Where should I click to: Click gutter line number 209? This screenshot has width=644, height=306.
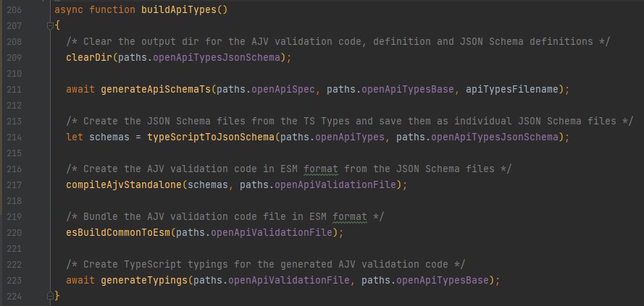pos(14,57)
